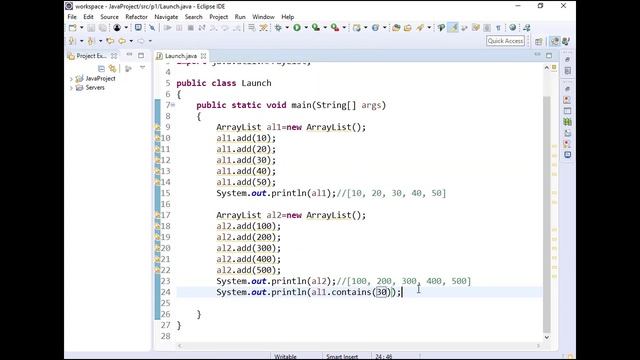The height and width of the screenshot is (360, 640).
Task: Open the File menu
Action: 72,17
